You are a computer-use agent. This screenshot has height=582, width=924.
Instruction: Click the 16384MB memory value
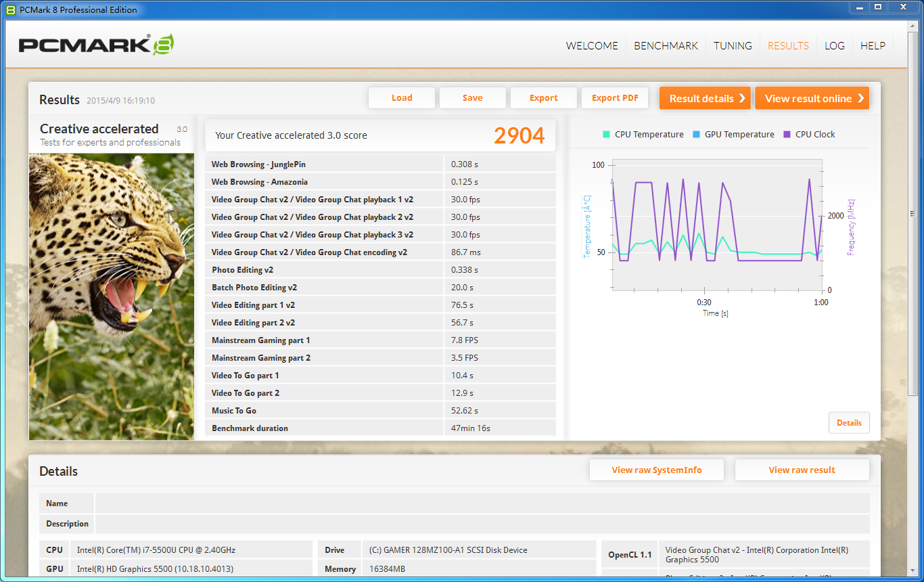pos(388,569)
